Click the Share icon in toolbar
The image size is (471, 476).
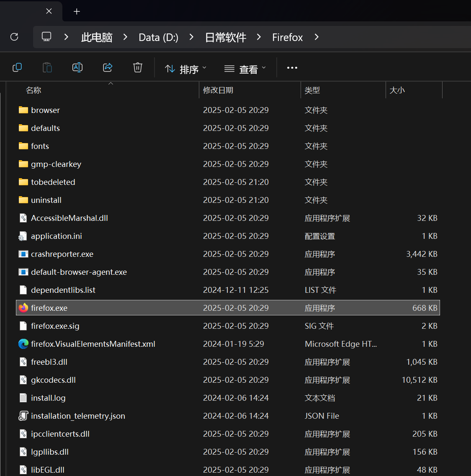(108, 67)
